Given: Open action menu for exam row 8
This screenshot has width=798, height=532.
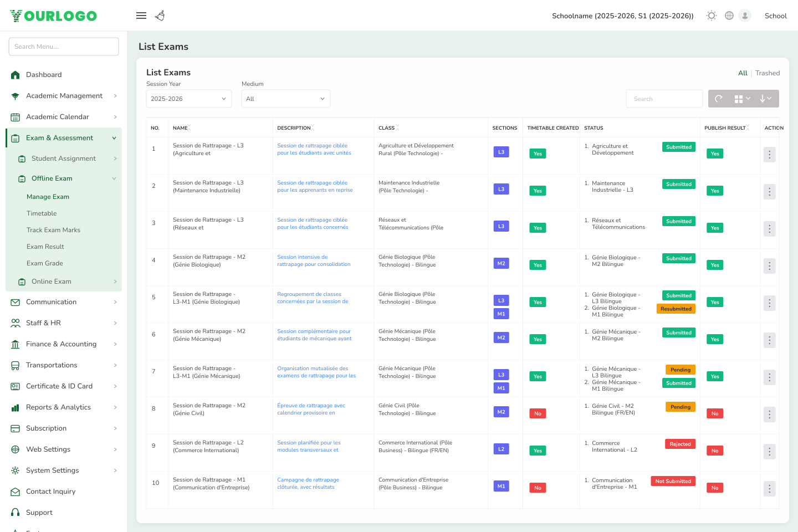Looking at the screenshot, I should [x=769, y=415].
